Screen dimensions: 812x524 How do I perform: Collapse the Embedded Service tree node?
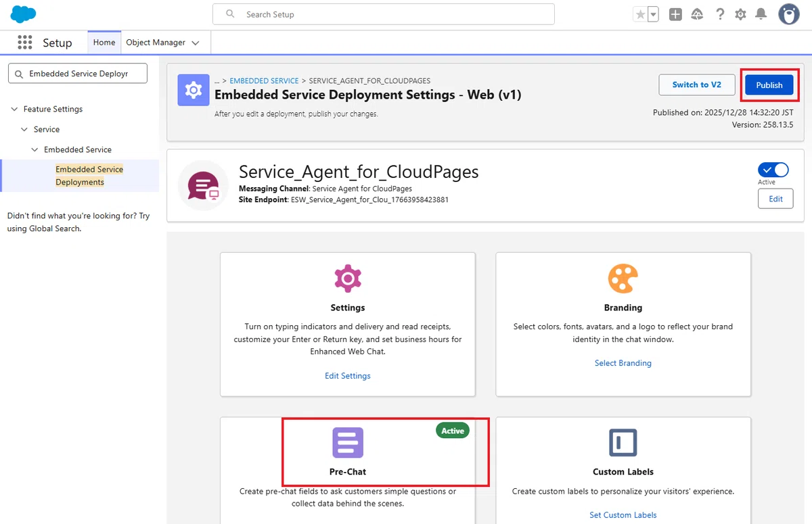coord(36,149)
